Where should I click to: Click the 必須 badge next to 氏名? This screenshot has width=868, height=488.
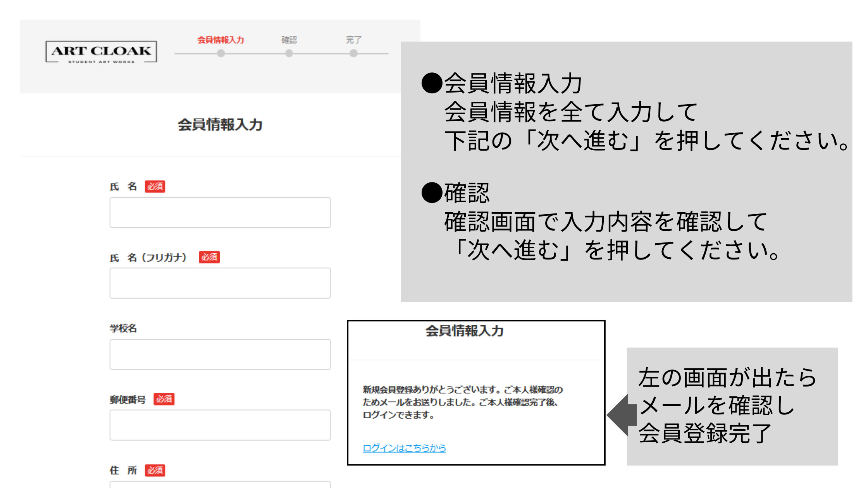point(155,187)
